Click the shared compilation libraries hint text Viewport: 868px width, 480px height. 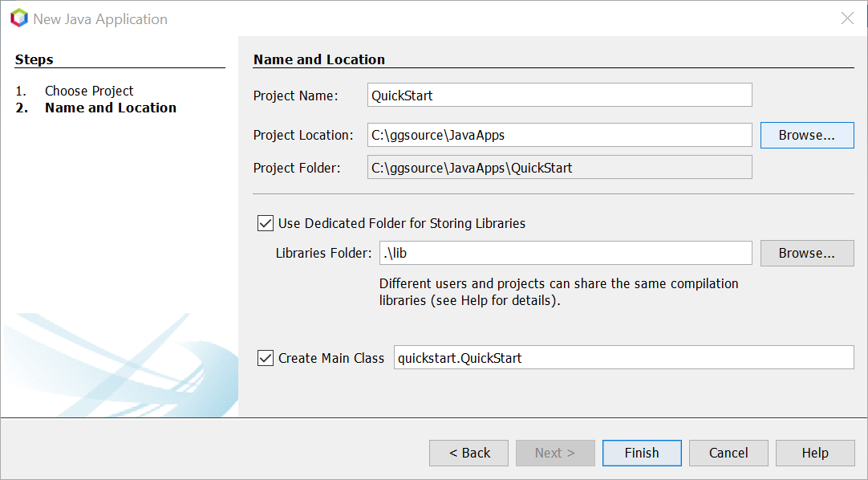tap(558, 292)
